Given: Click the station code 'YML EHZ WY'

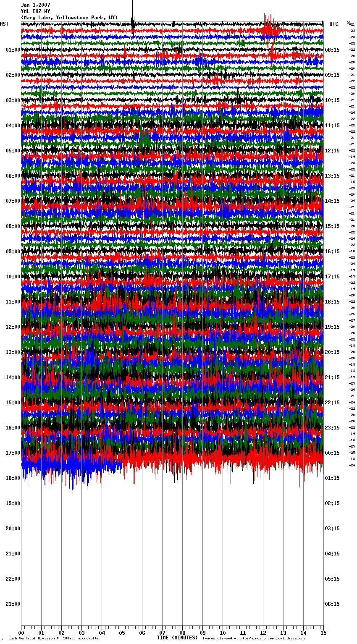Looking at the screenshot, I should [36, 11].
